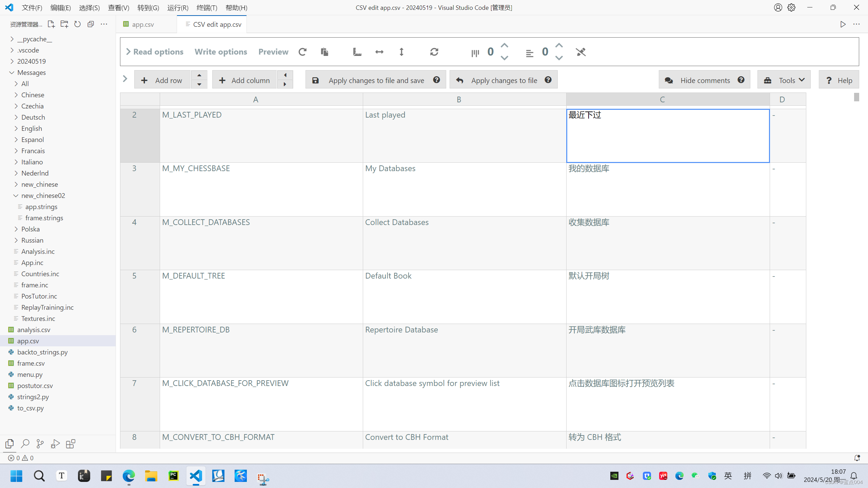The height and width of the screenshot is (488, 868).
Task: Open the 终端(T) menu
Action: (x=207, y=7)
